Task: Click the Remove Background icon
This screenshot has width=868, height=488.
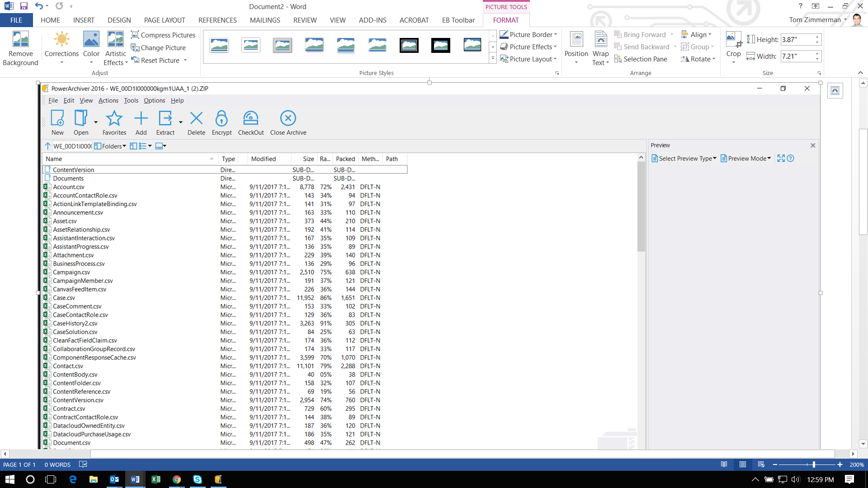Action: pyautogui.click(x=20, y=40)
